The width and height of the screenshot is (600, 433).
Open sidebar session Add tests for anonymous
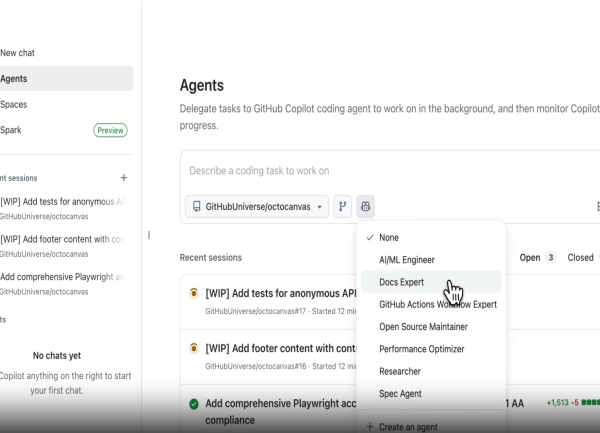(63, 208)
